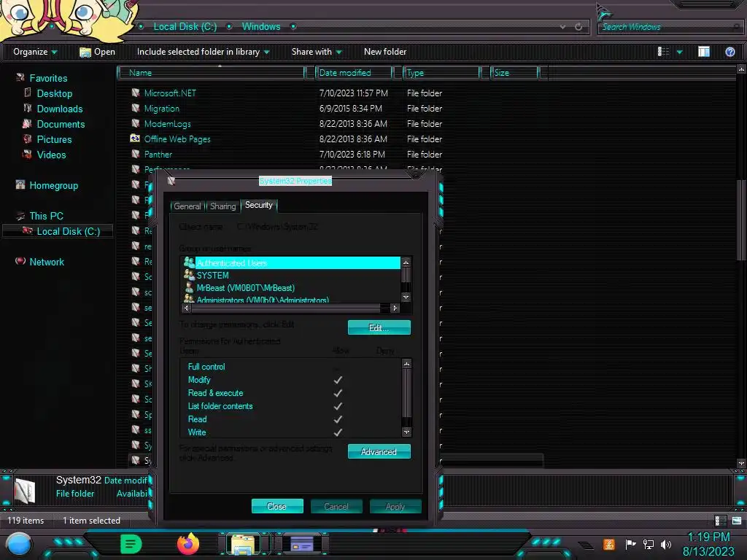The height and width of the screenshot is (560, 747).
Task: Open Documents in Favorites
Action: (61, 124)
